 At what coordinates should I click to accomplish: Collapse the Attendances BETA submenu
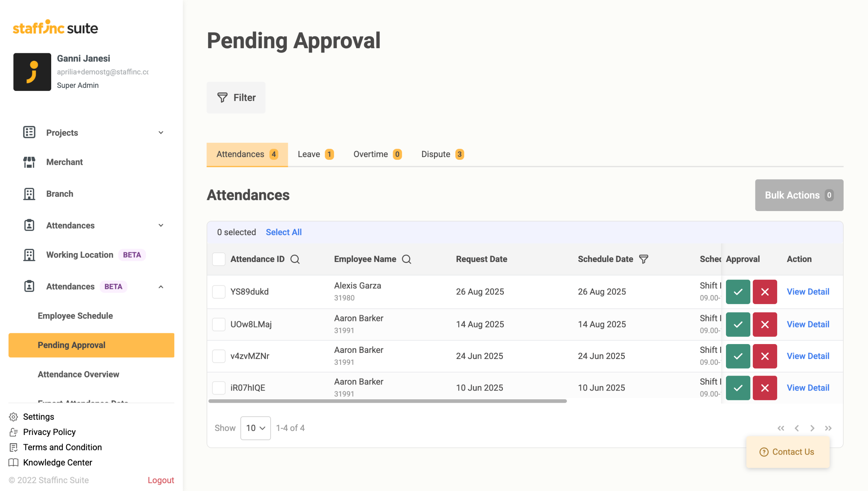(161, 287)
